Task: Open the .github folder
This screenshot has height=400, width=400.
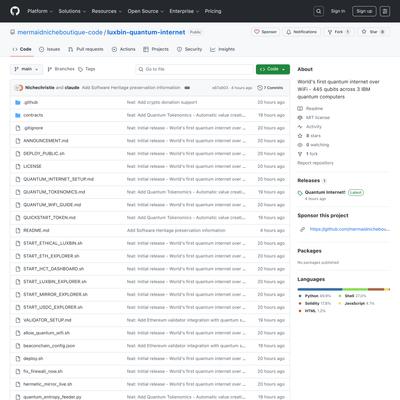Action: [x=31, y=102]
